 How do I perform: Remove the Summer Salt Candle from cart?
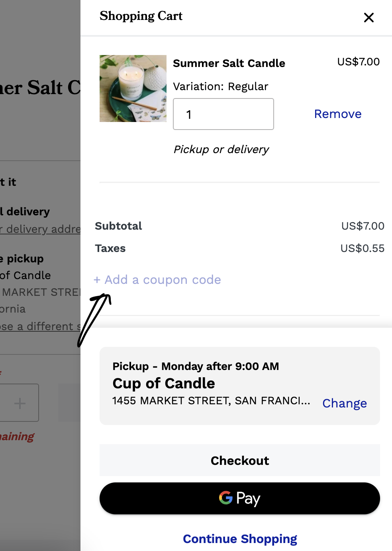[x=338, y=114]
